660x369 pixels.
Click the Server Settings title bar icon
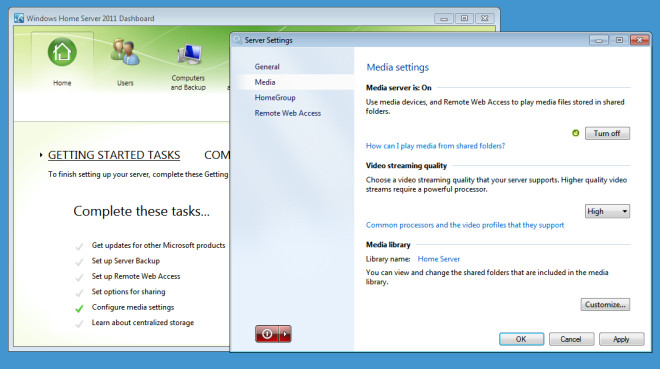click(x=238, y=40)
